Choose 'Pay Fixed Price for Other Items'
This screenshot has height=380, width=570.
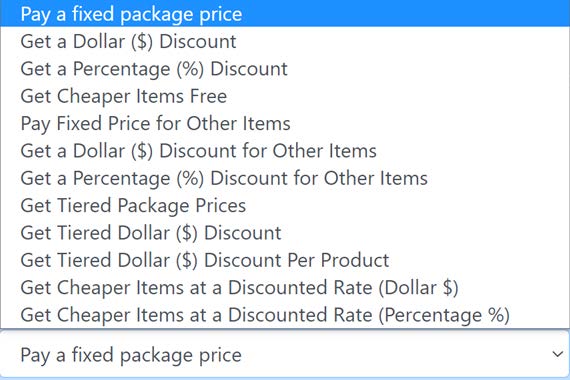(285, 123)
